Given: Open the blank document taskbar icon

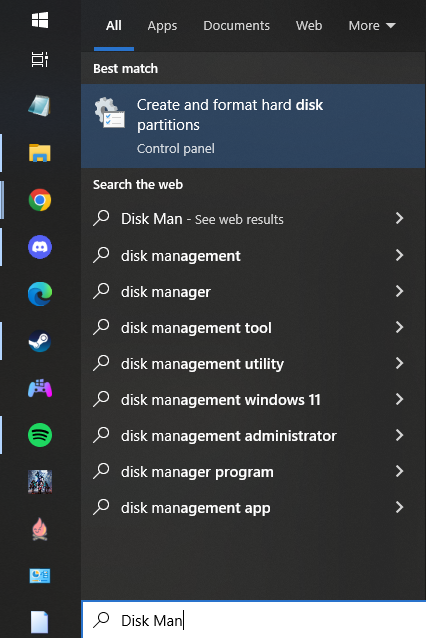Looking at the screenshot, I should [x=40, y=622].
